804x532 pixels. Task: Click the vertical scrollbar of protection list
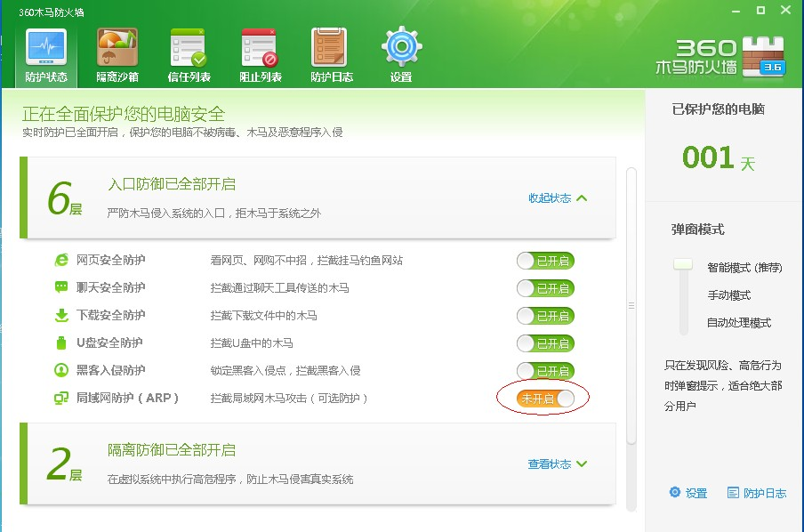(631, 306)
